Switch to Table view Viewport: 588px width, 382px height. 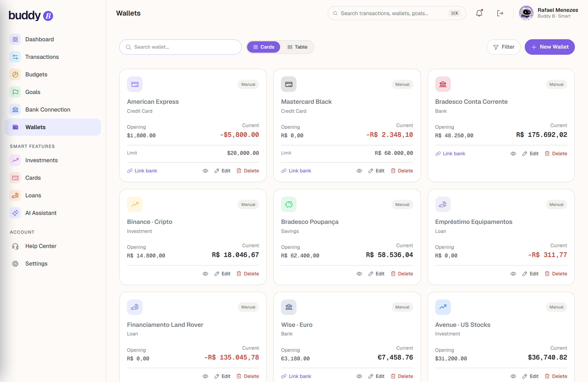point(297,47)
